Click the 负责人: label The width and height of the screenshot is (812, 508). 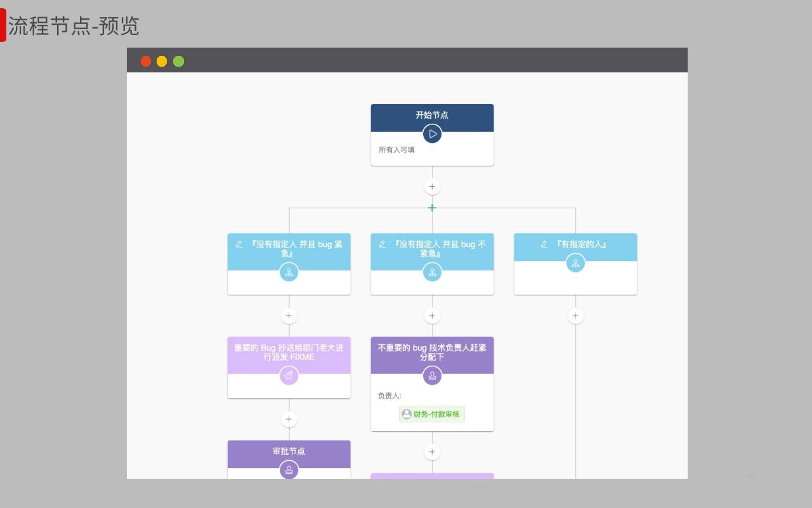point(390,396)
